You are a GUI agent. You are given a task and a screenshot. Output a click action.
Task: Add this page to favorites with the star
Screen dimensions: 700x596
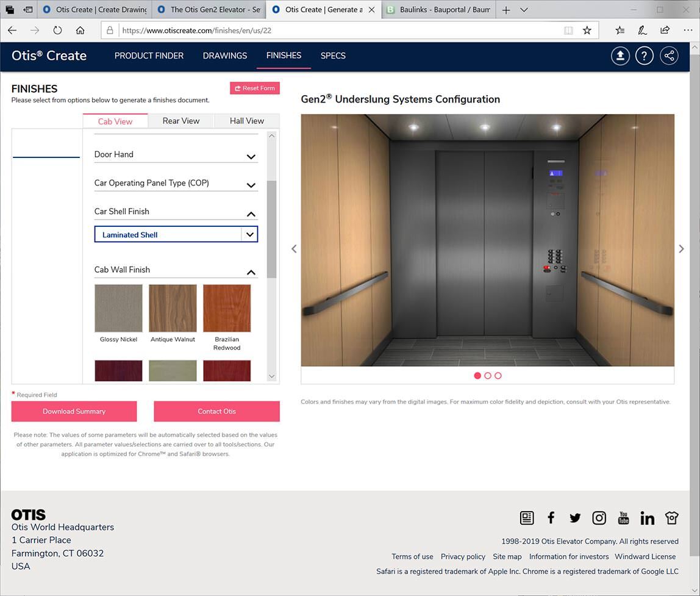click(x=587, y=31)
